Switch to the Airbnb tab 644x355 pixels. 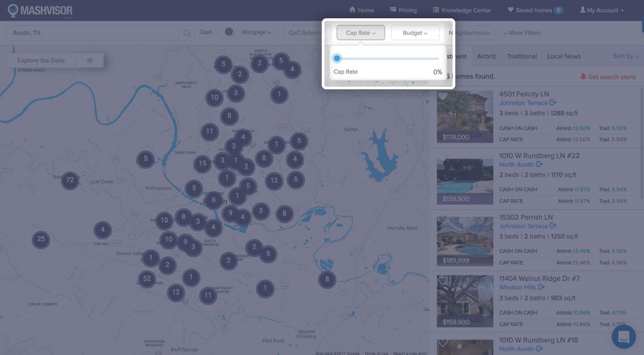click(x=486, y=57)
